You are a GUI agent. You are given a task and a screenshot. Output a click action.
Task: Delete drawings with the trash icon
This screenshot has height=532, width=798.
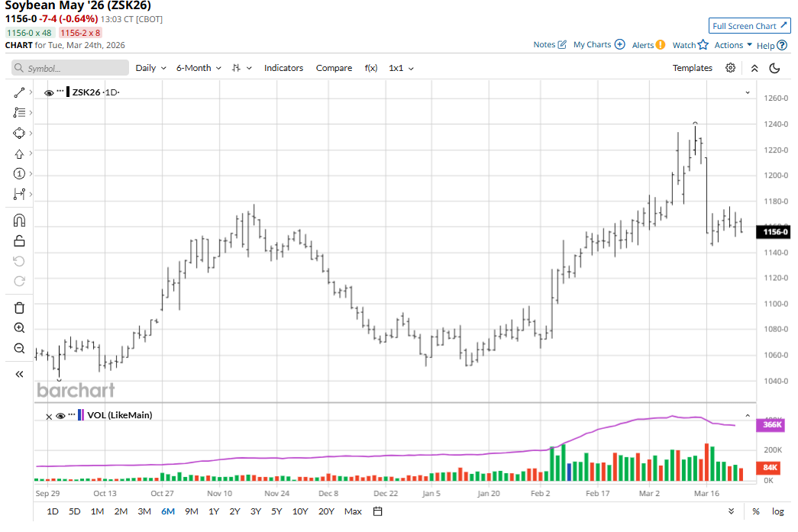pyautogui.click(x=19, y=308)
